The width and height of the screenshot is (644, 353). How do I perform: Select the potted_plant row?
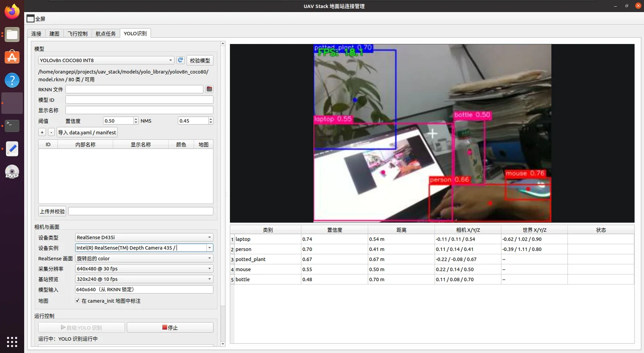click(432, 259)
